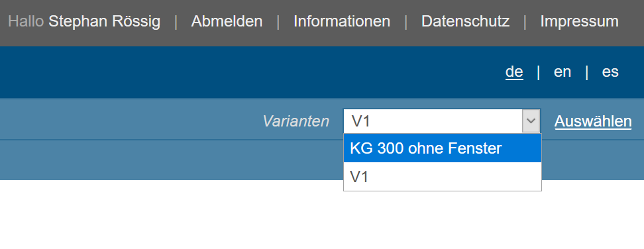This screenshot has height=249, width=644.
Task: Log out via Abmelden
Action: (227, 21)
